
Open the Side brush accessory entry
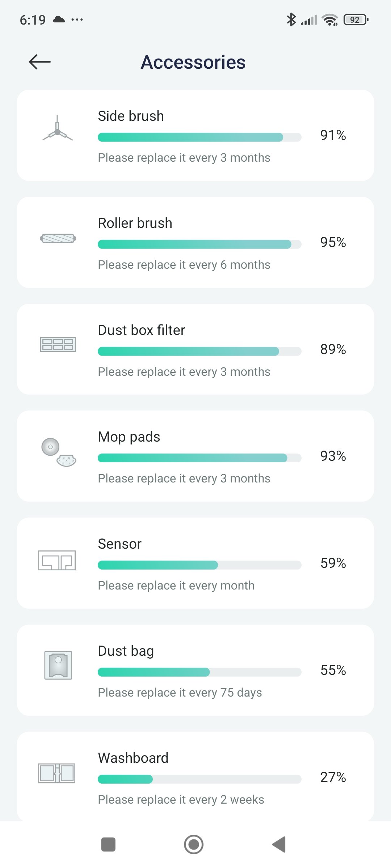click(195, 135)
